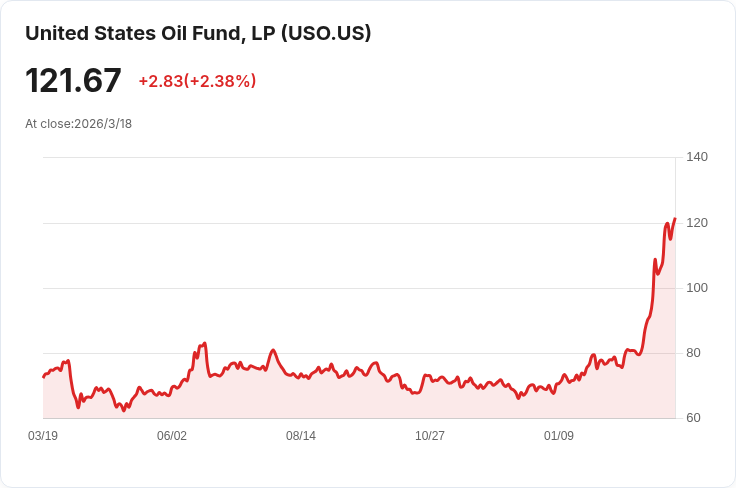The image size is (736, 488).
Task: Click the late-July peak on the chart line
Action: (273, 350)
